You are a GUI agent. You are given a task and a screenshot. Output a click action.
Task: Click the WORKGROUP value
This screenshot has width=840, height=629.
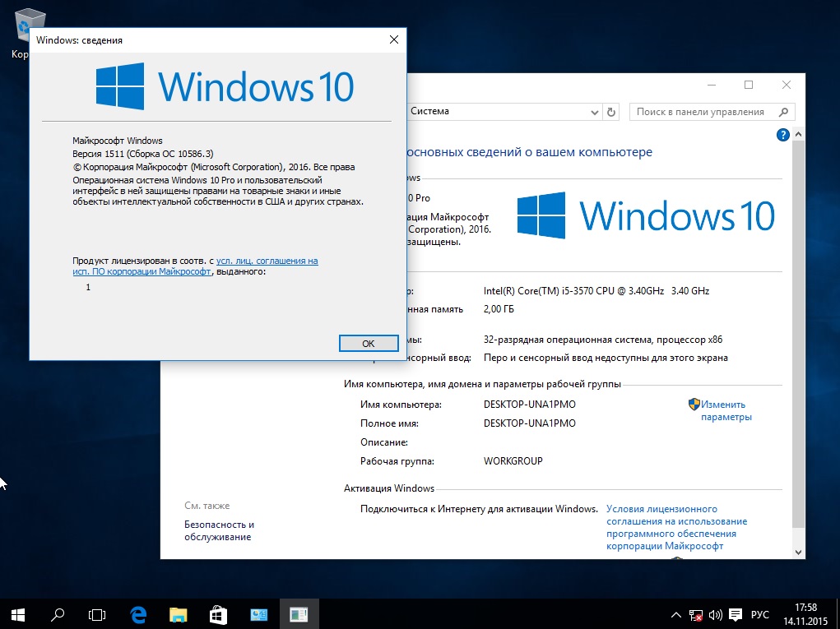coord(513,461)
